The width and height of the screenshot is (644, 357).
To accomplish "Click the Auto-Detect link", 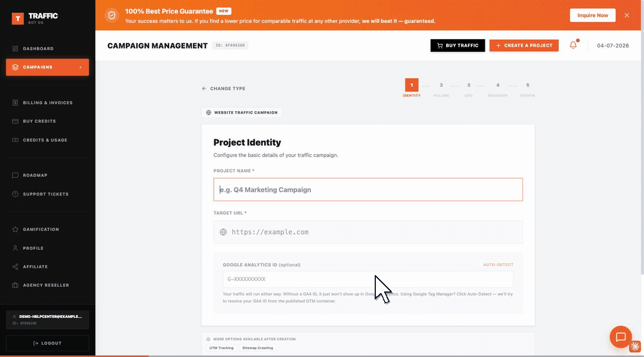I will [498, 265].
